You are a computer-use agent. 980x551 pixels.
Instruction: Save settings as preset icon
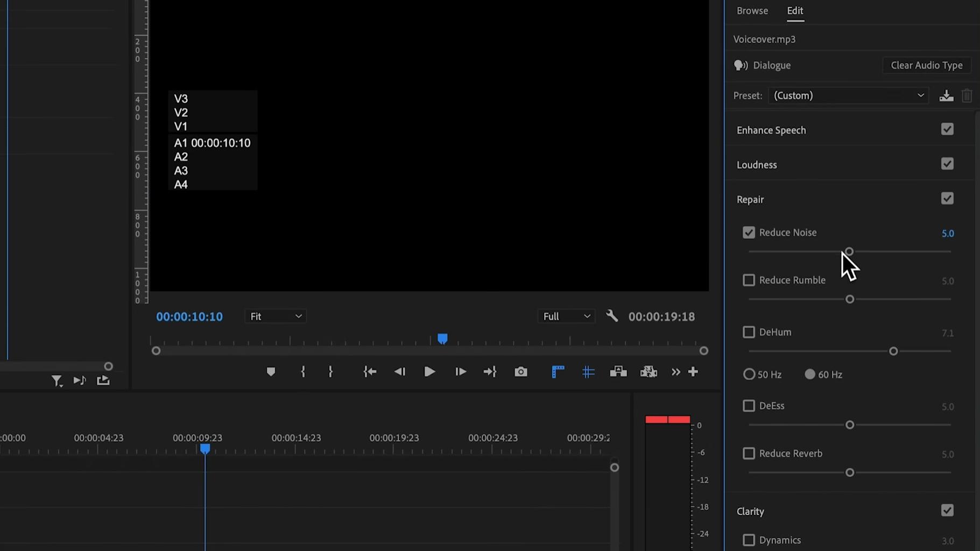click(946, 96)
